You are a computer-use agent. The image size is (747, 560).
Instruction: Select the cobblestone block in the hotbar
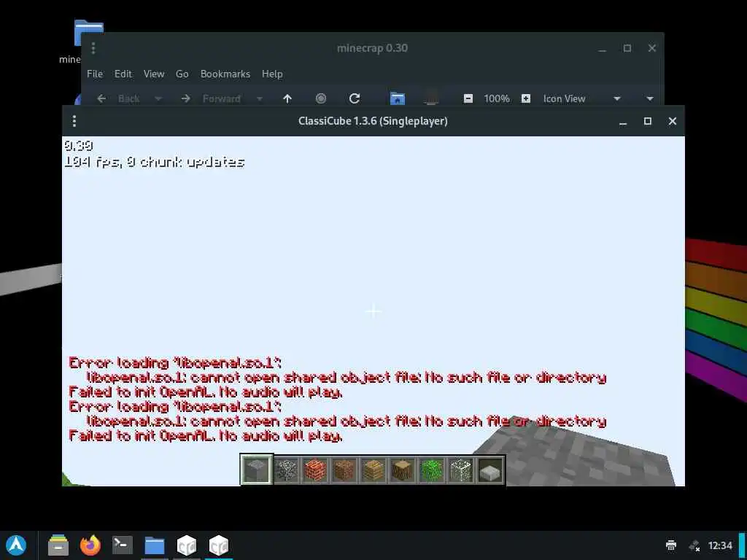click(x=286, y=470)
